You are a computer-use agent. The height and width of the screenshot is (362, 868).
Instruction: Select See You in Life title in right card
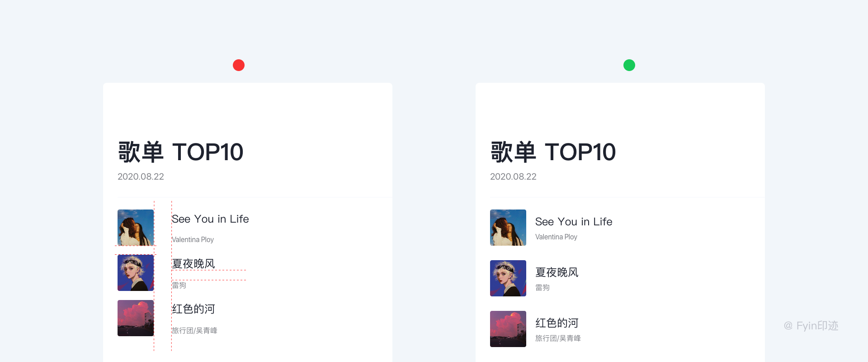[x=574, y=222]
